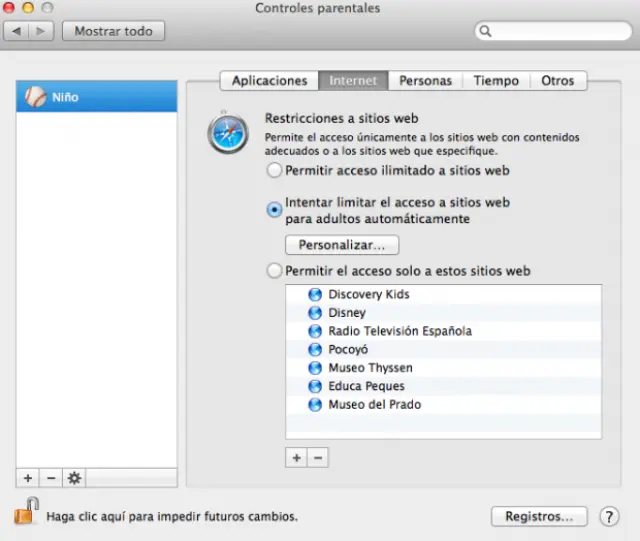
Task: Switch to the Personas tab
Action: point(425,81)
